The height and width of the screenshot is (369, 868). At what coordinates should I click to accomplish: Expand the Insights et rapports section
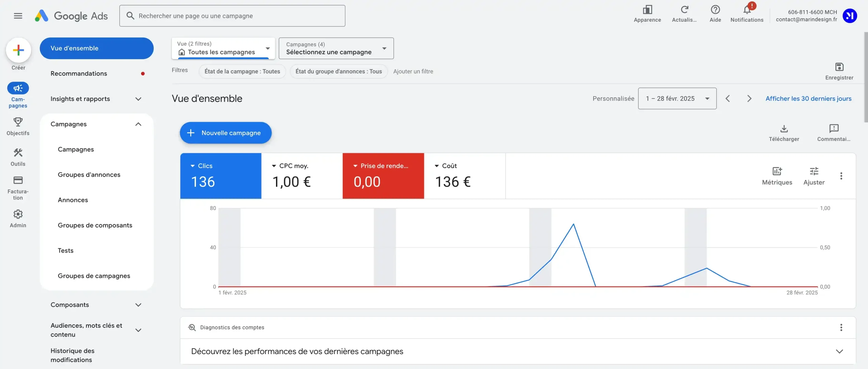point(138,99)
